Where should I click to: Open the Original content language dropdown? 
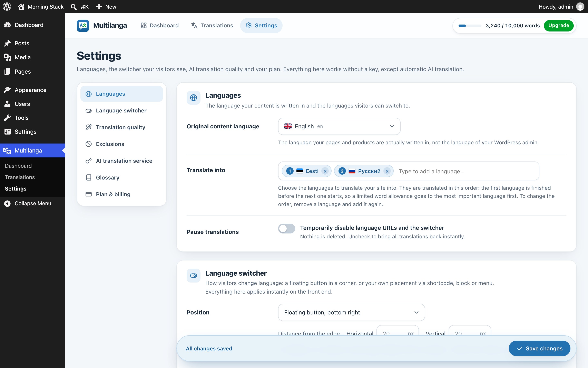(339, 126)
